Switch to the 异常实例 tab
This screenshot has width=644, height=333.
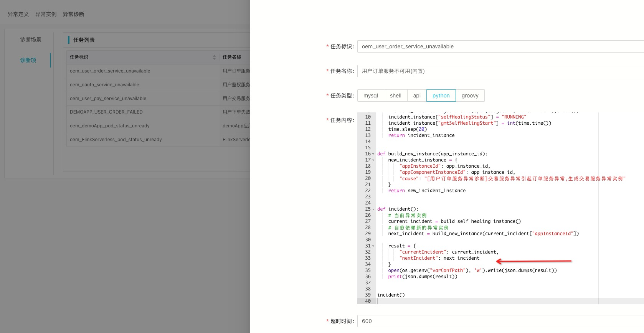[46, 14]
